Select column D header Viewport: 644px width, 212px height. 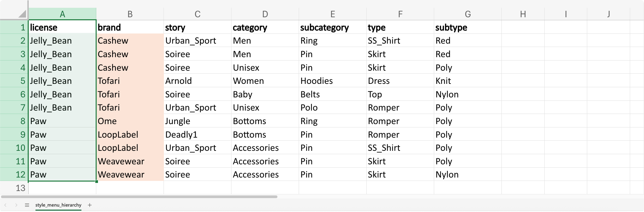click(x=265, y=14)
